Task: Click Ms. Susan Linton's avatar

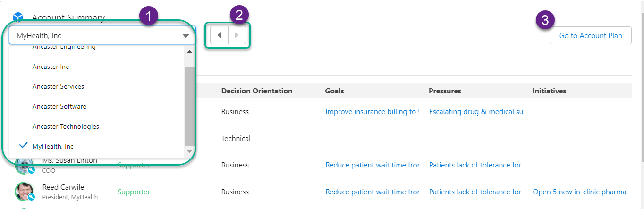Action: pyautogui.click(x=24, y=164)
